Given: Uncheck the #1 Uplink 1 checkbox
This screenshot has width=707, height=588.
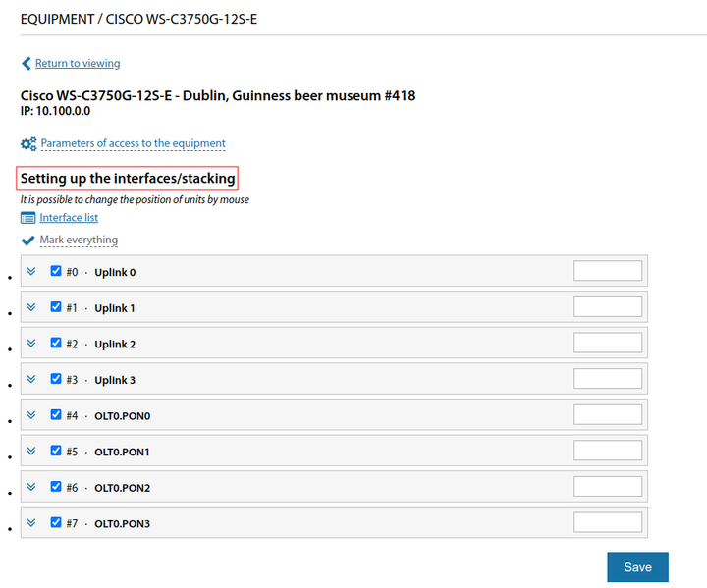Looking at the screenshot, I should [x=56, y=307].
